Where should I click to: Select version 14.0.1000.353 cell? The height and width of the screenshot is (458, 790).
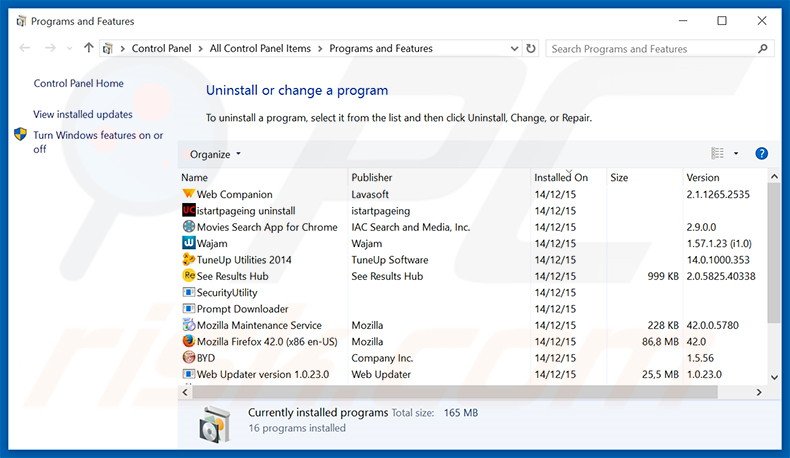pos(718,259)
